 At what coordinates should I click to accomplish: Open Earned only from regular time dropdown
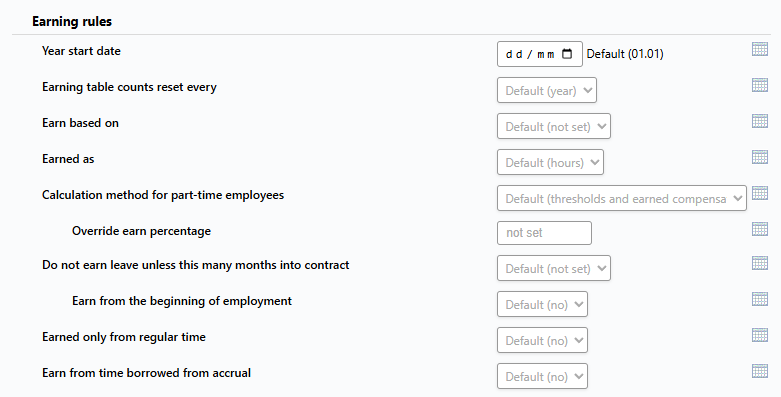pyautogui.click(x=542, y=340)
